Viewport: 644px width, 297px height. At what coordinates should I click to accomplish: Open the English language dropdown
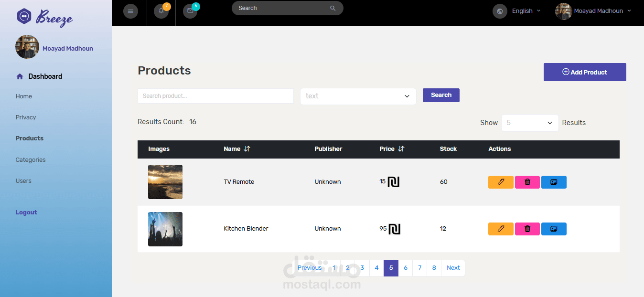click(526, 11)
